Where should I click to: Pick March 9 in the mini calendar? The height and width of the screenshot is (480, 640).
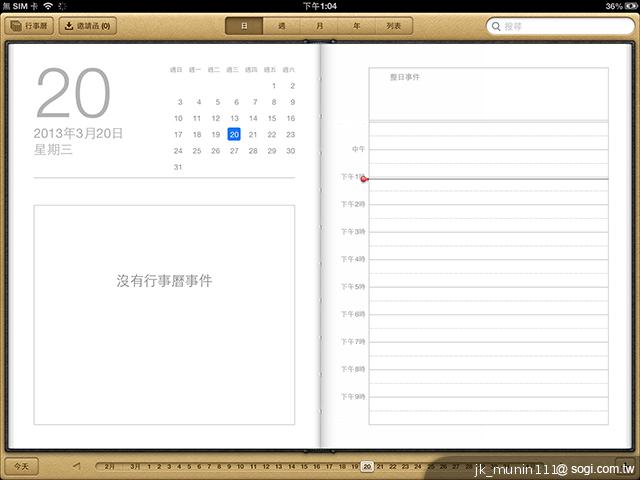pos(293,102)
